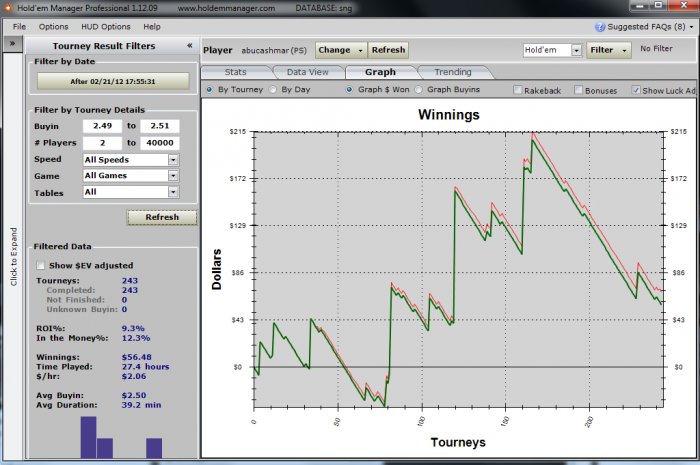Select the Graph tab
Image resolution: width=700 pixels, height=465 pixels.
(x=380, y=72)
